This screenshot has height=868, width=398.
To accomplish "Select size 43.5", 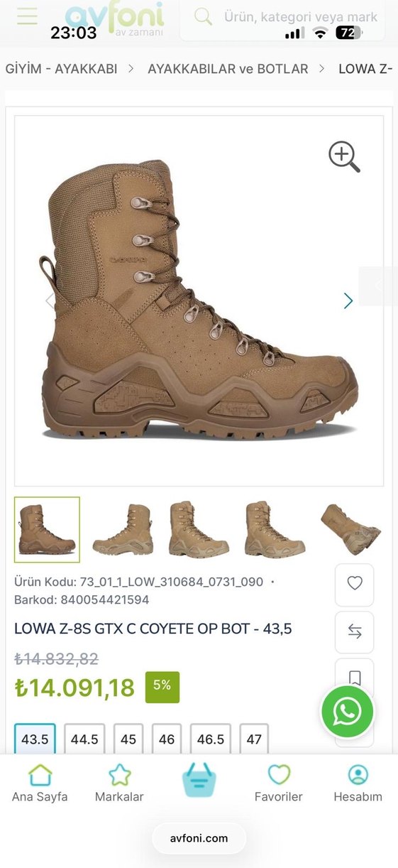I will pos(35,739).
